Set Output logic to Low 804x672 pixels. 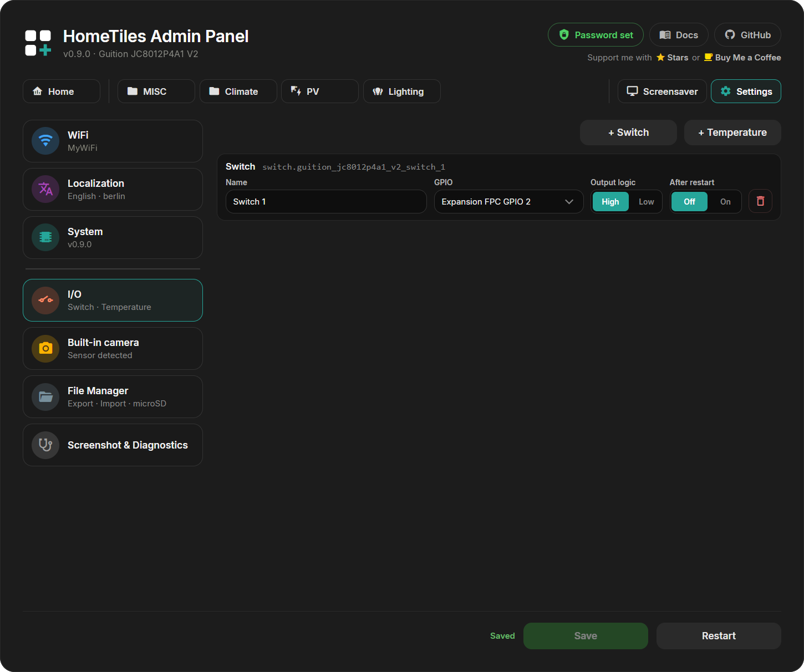(646, 202)
